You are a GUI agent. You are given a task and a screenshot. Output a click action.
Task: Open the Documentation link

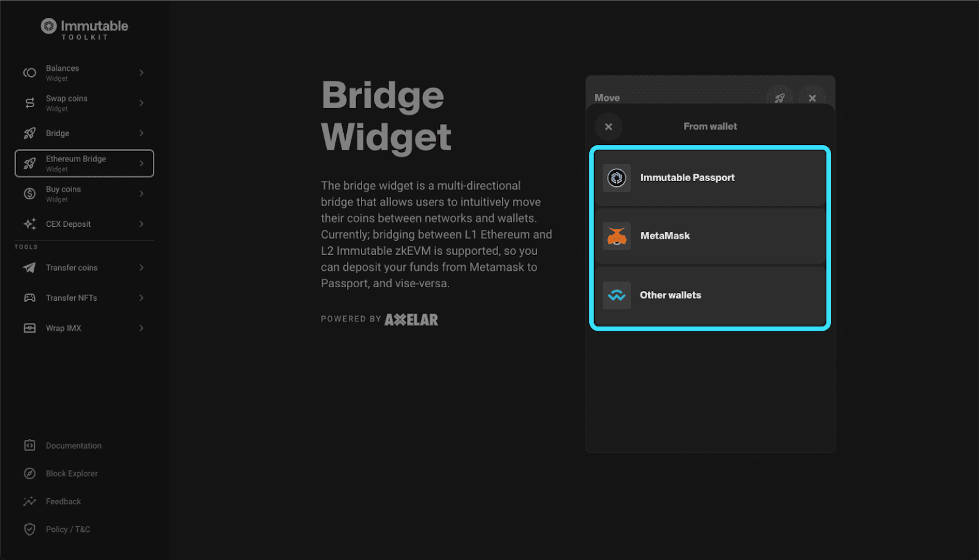73,445
